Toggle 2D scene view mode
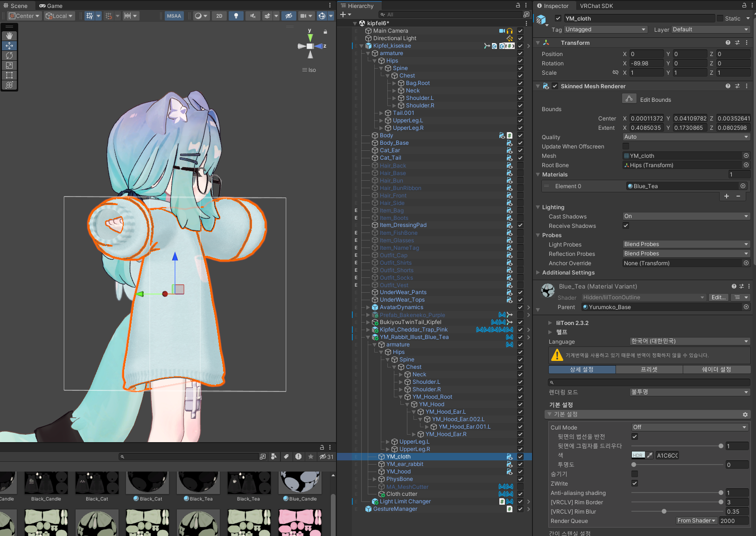This screenshot has height=536, width=756. click(219, 16)
